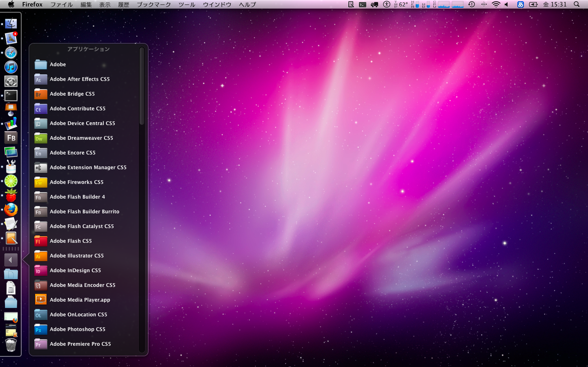Viewport: 588px width, 367px height.
Task: Open the ブックマーク menu
Action: tap(154, 4)
